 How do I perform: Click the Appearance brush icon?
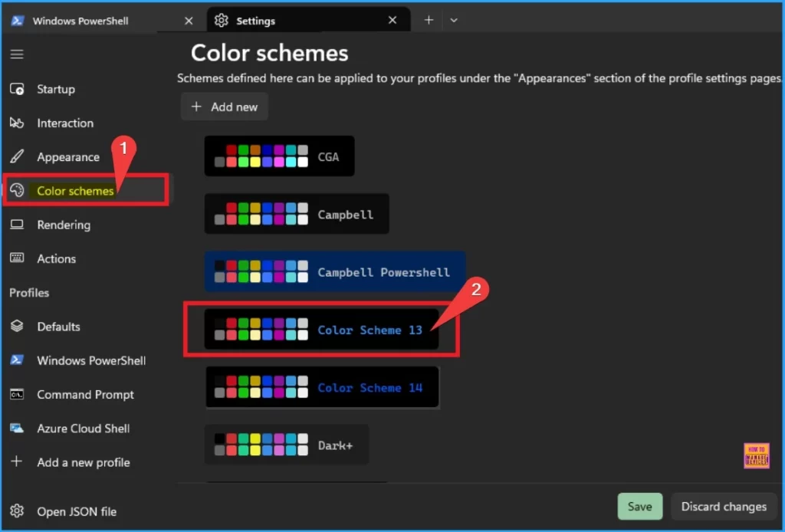[x=17, y=156]
